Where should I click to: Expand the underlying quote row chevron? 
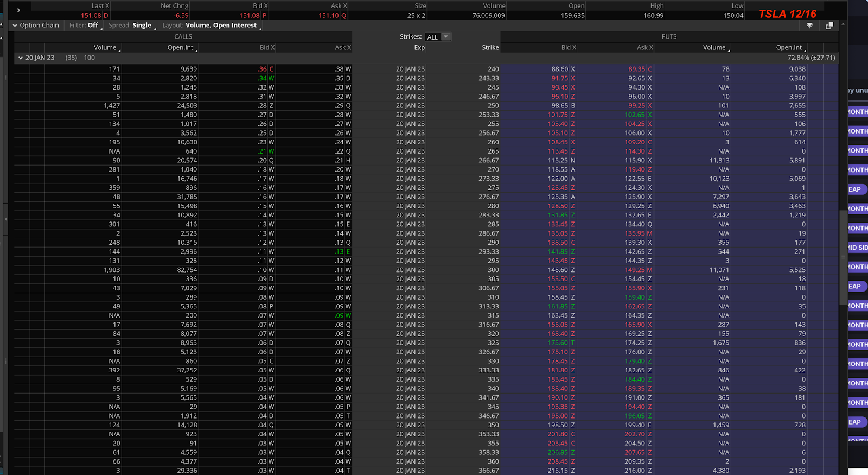click(18, 10)
